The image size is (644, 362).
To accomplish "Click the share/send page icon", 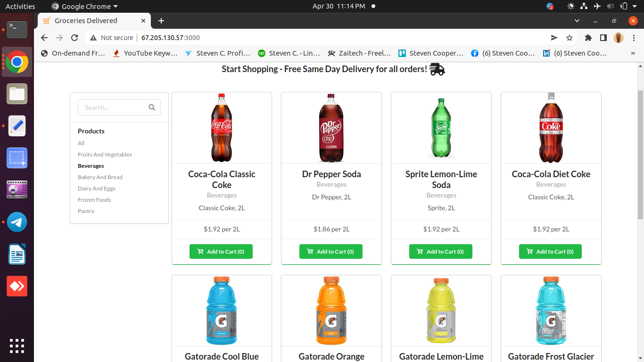I will pos(554,38).
